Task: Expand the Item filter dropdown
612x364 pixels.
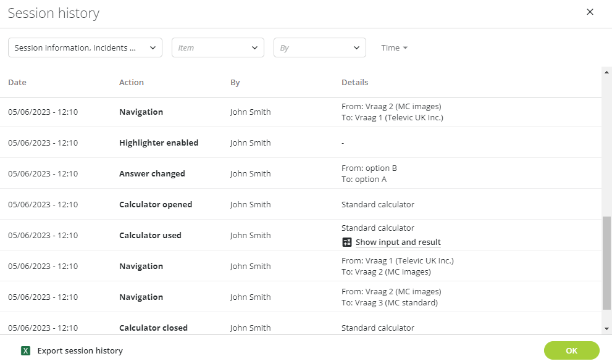Action: pos(218,48)
